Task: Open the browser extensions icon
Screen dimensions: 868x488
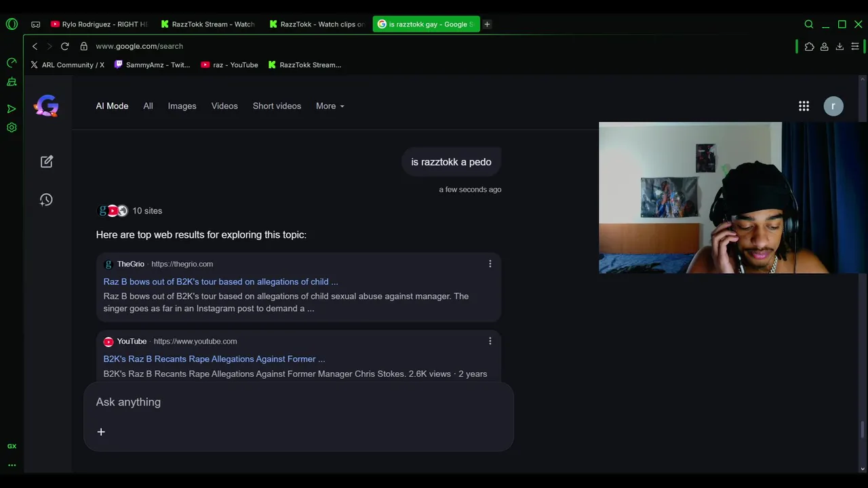Action: [809, 46]
